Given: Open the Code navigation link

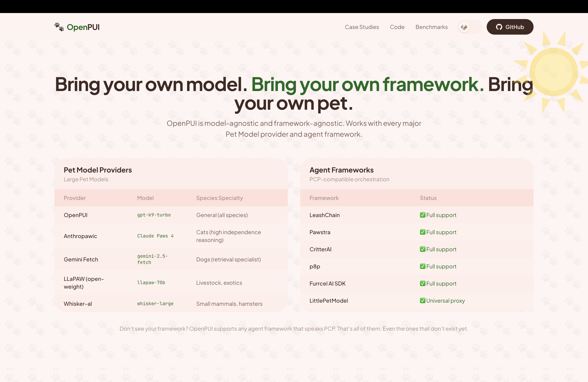Looking at the screenshot, I should tap(397, 27).
